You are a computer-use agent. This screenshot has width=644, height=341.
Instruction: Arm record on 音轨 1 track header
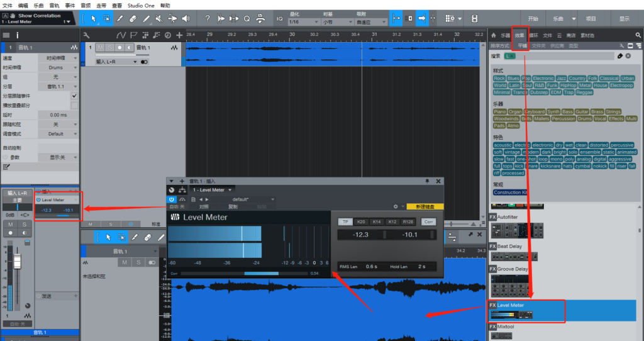pyautogui.click(x=119, y=48)
